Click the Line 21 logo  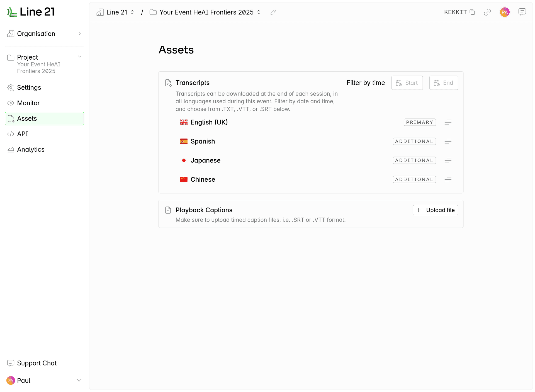[31, 12]
